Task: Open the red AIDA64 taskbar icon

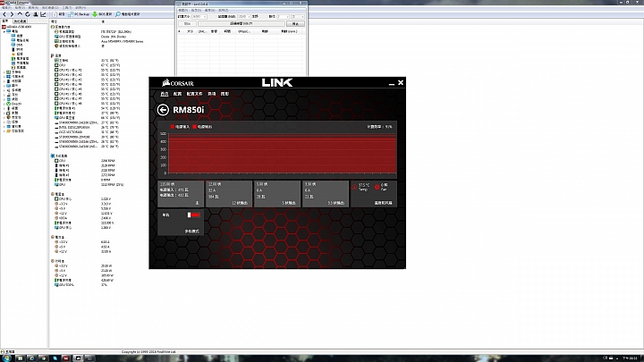Action: point(65,358)
